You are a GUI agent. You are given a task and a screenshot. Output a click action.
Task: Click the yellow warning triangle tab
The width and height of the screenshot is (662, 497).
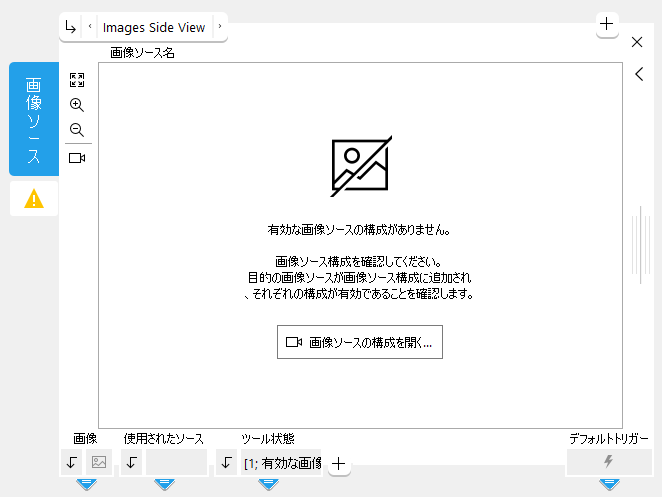pos(34,199)
